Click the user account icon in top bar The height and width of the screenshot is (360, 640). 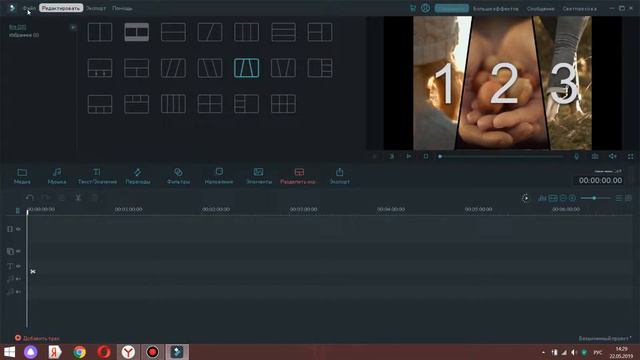pyautogui.click(x=425, y=8)
